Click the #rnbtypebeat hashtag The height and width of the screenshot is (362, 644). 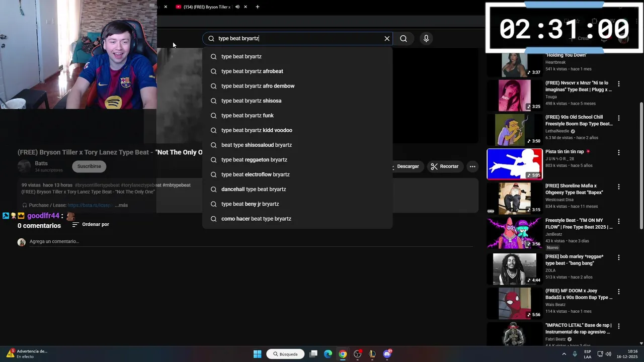[176, 185]
